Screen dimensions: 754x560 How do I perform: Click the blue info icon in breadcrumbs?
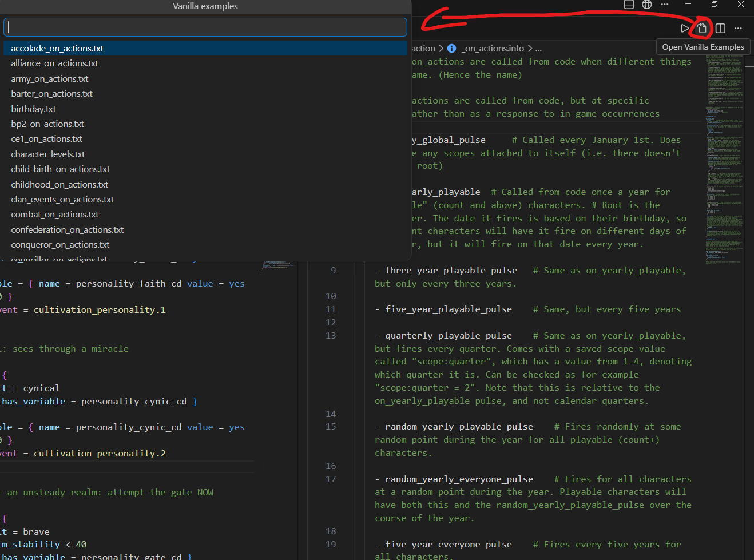click(451, 49)
